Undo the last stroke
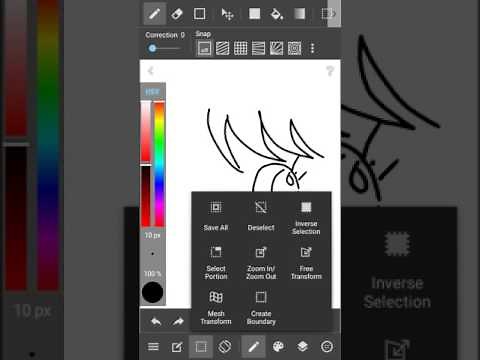 click(156, 322)
